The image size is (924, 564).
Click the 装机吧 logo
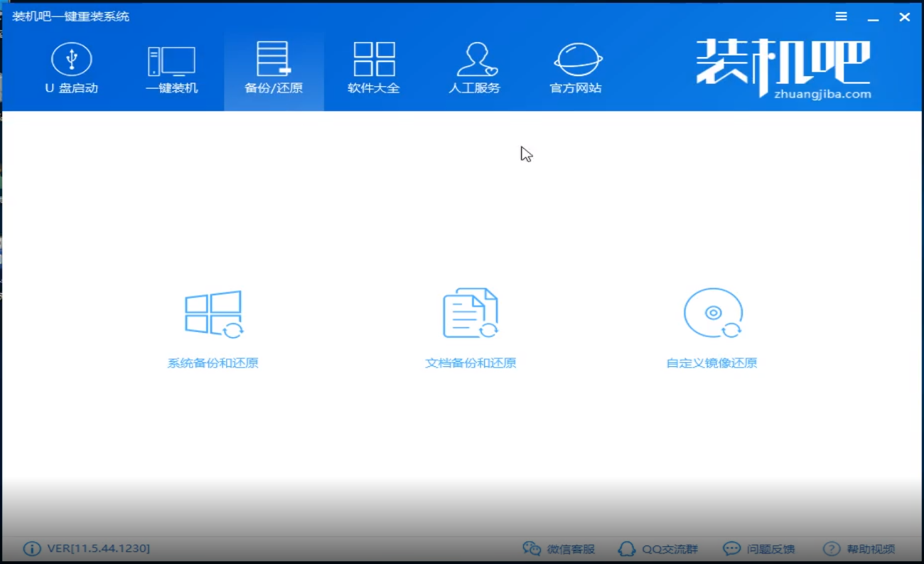coord(782,64)
